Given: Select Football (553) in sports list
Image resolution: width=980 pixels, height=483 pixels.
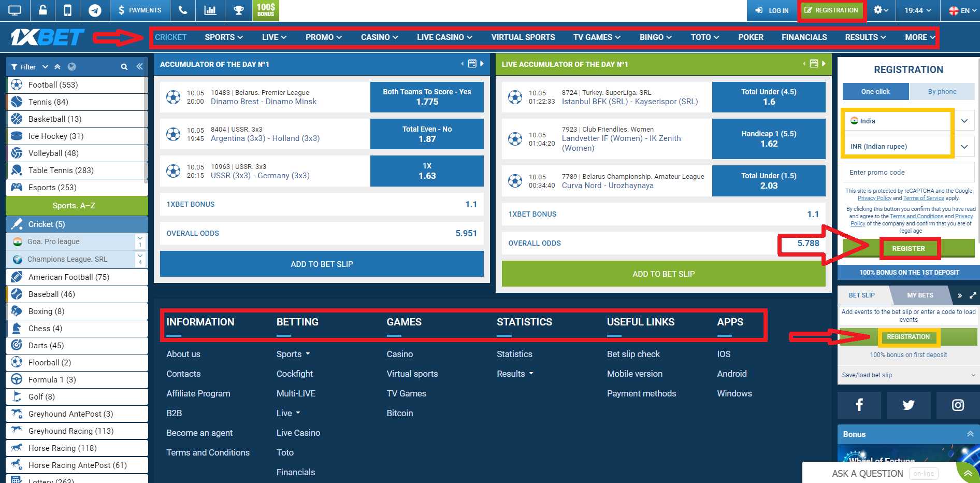Looking at the screenshot, I should (77, 85).
